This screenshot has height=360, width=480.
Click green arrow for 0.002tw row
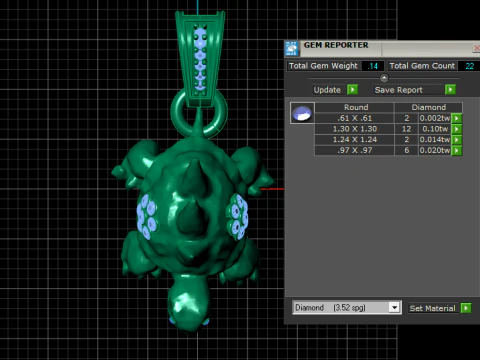tap(457, 118)
